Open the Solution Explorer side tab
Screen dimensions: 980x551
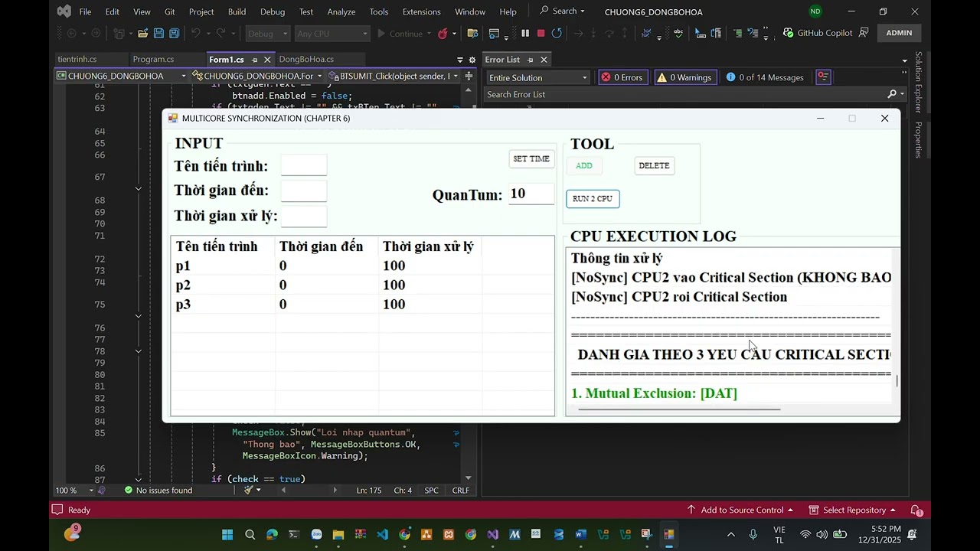[x=918, y=83]
